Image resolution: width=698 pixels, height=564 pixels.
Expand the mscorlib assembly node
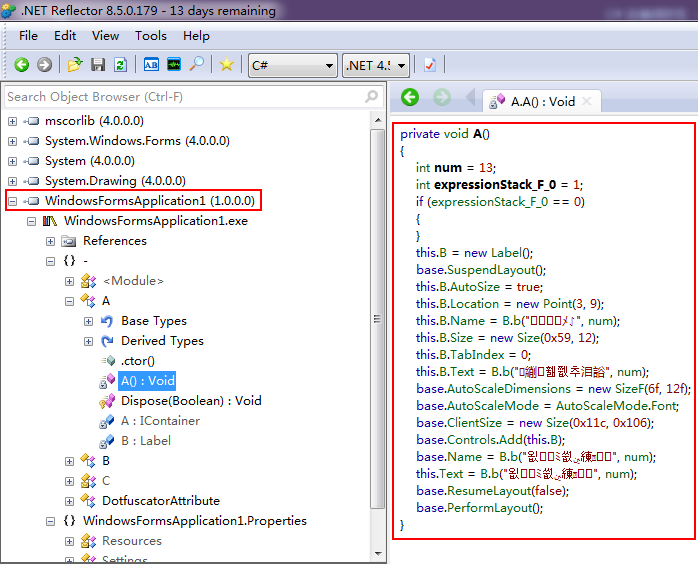(x=12, y=121)
